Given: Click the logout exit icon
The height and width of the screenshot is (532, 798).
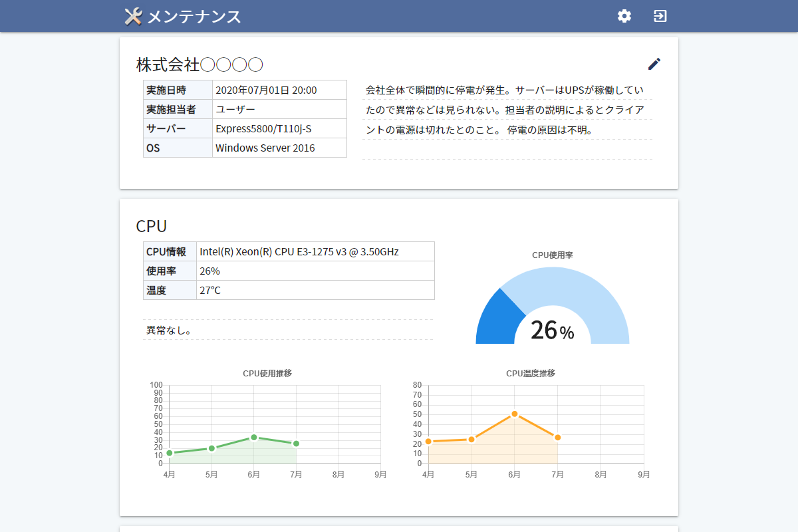Looking at the screenshot, I should [660, 16].
